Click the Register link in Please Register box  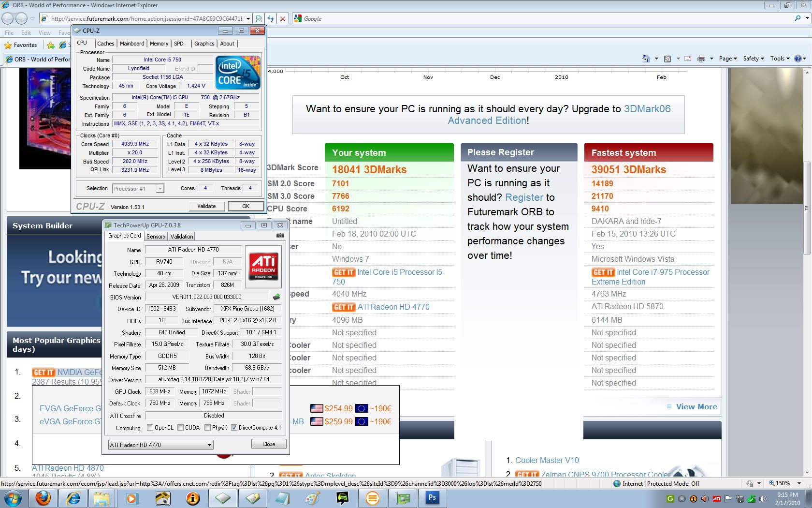click(x=524, y=197)
